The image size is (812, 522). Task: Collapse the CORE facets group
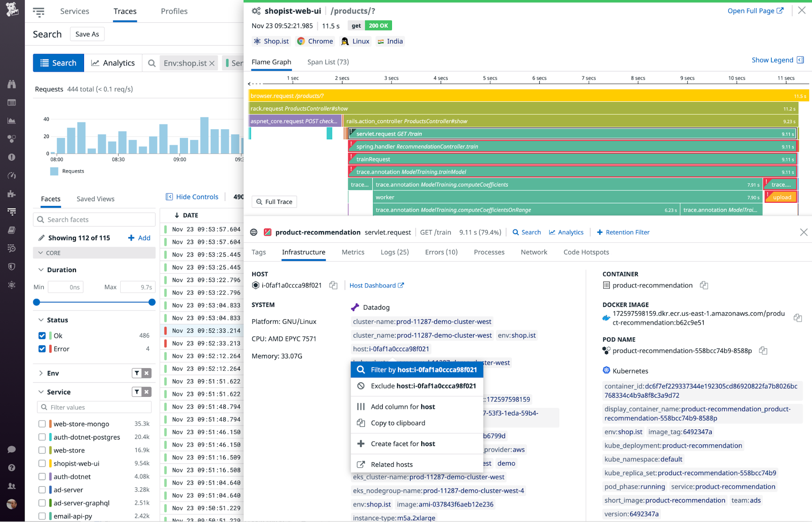[40, 253]
